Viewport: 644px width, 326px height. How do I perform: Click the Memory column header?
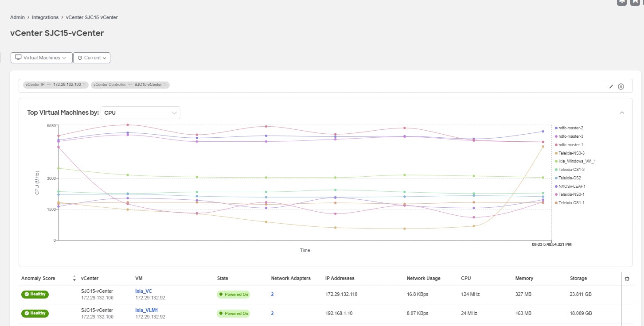[524, 279]
